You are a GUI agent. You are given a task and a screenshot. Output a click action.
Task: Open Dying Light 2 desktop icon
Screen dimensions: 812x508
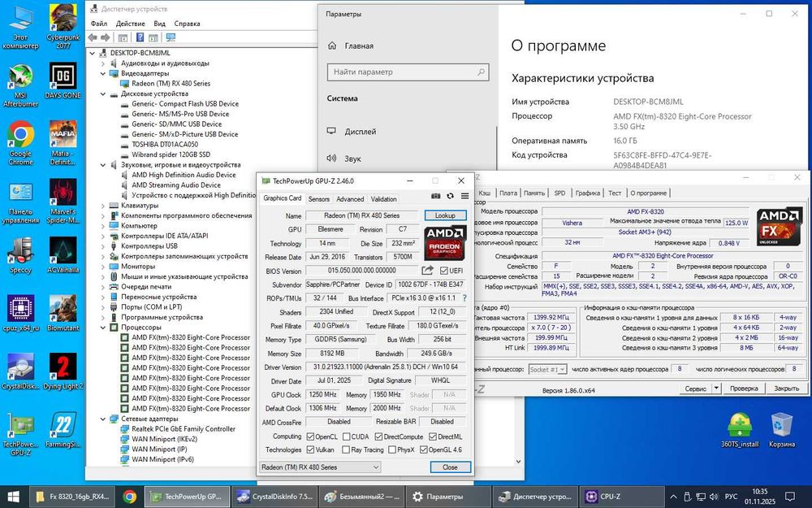coord(63,371)
